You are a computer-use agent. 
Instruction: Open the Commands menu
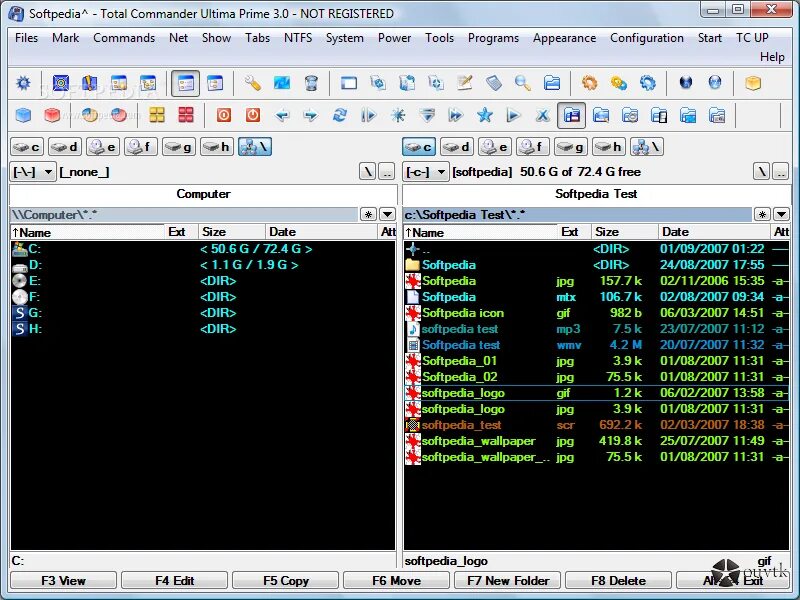point(124,38)
